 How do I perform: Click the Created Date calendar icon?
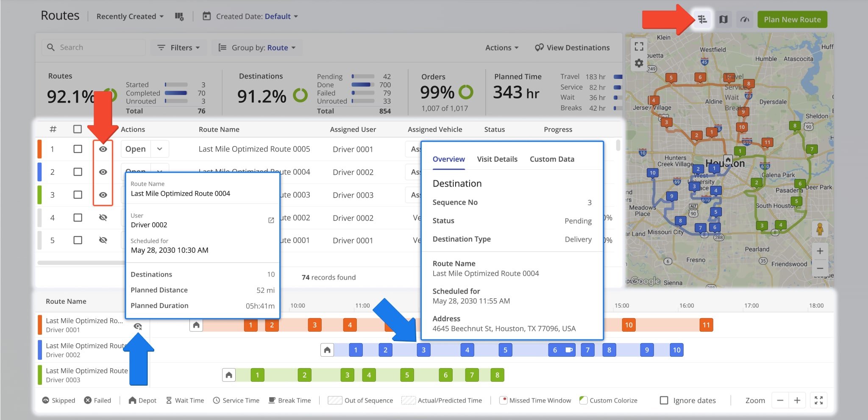click(x=207, y=16)
